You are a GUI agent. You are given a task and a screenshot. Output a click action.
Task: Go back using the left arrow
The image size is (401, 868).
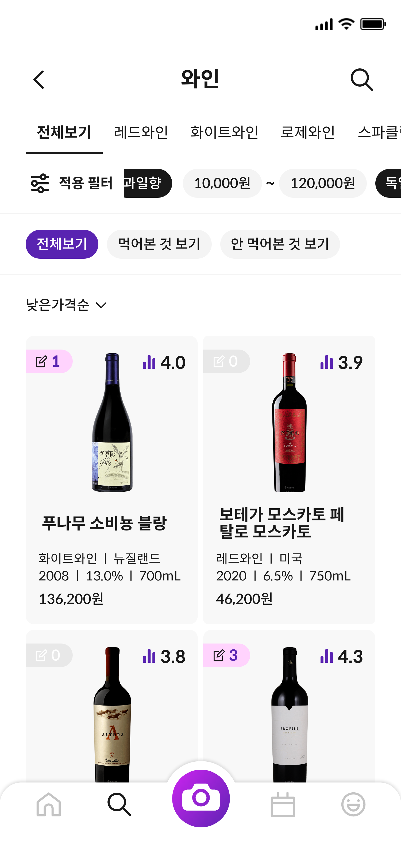(x=39, y=80)
